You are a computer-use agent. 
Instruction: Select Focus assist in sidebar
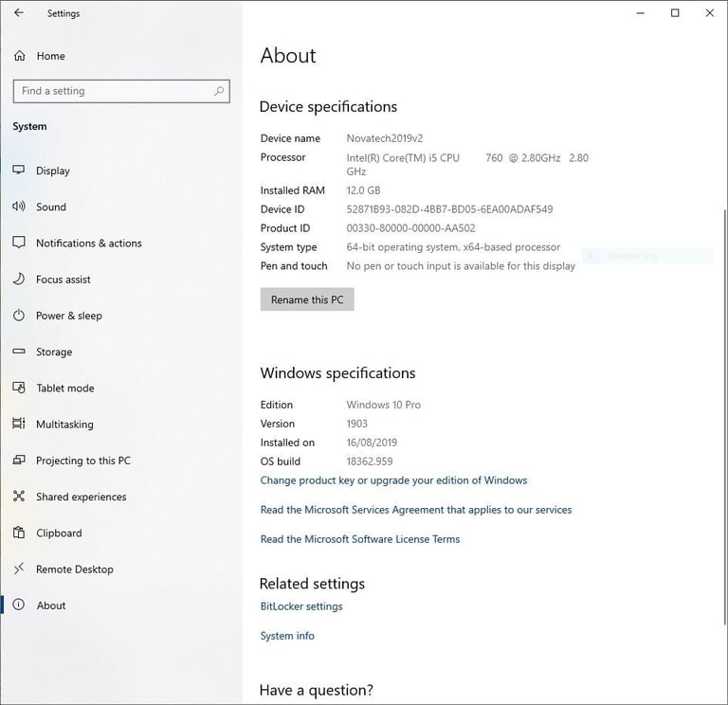64,280
